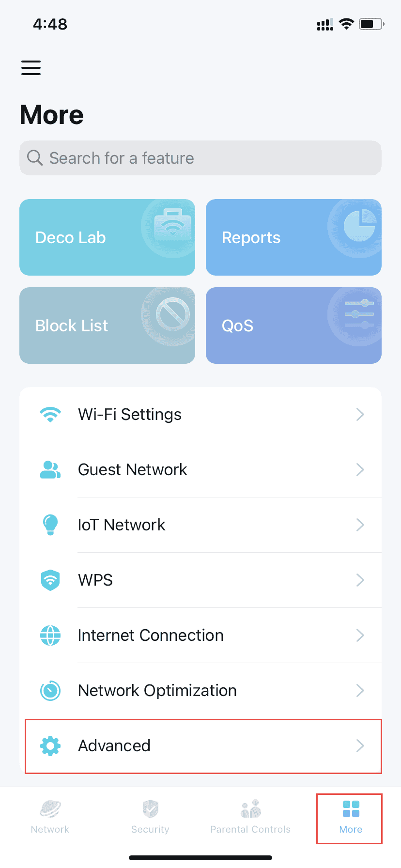The width and height of the screenshot is (401, 868).
Task: Tap the Advanced gear icon
Action: click(50, 746)
